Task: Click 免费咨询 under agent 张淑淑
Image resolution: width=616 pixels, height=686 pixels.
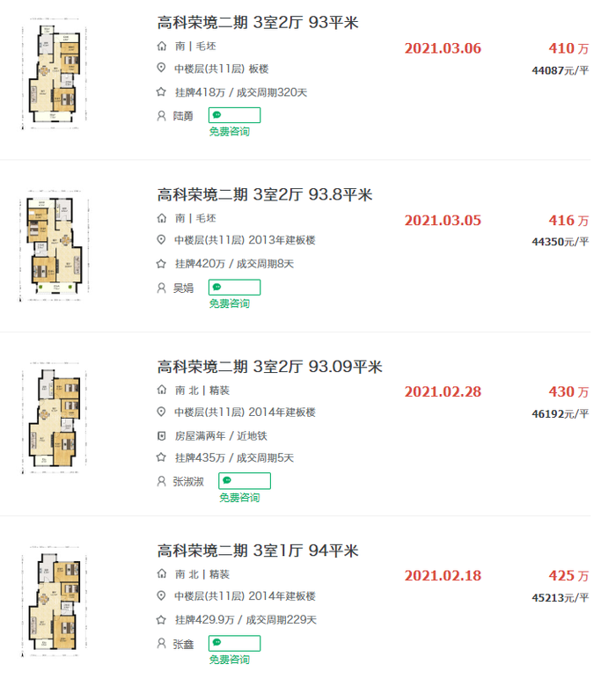Action: 239,498
